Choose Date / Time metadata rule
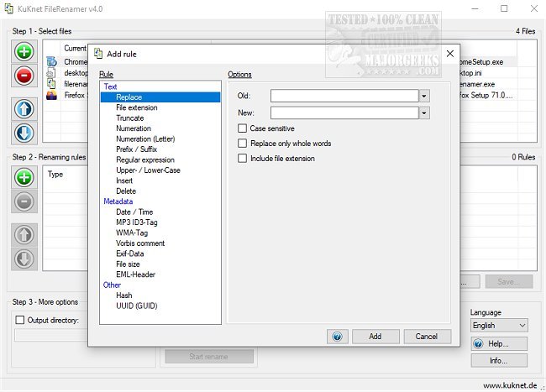The image size is (546, 392). (134, 212)
